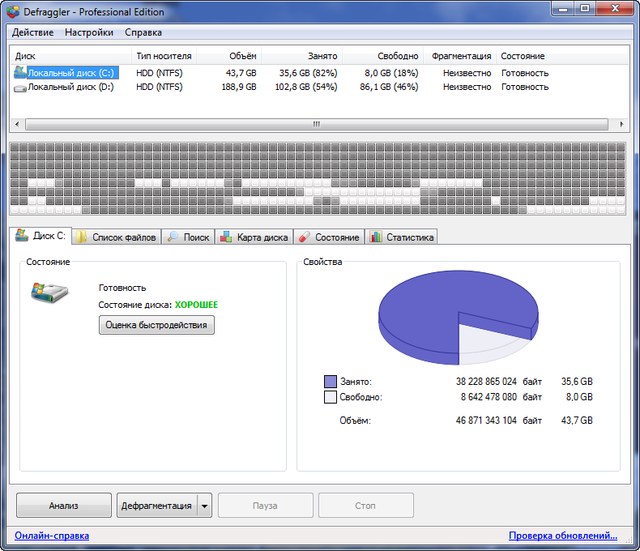Open the Онлайн-справка link
The height and width of the screenshot is (551, 640).
pyautogui.click(x=52, y=536)
